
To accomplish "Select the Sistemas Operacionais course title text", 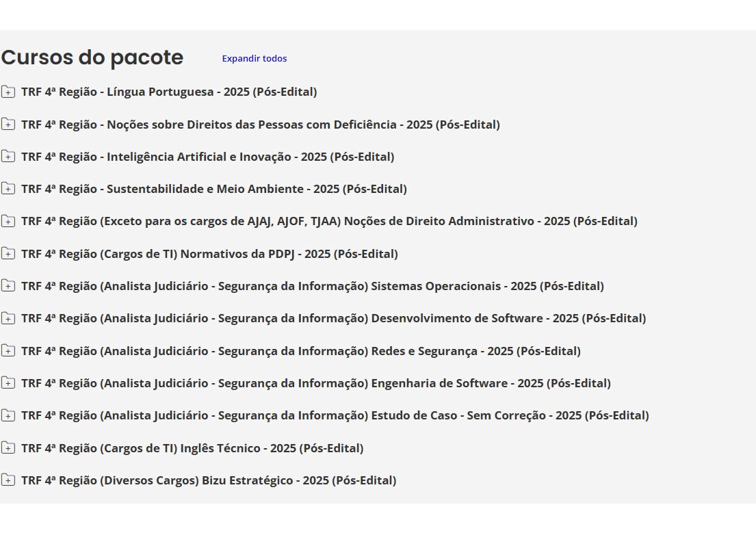I will 313,286.
